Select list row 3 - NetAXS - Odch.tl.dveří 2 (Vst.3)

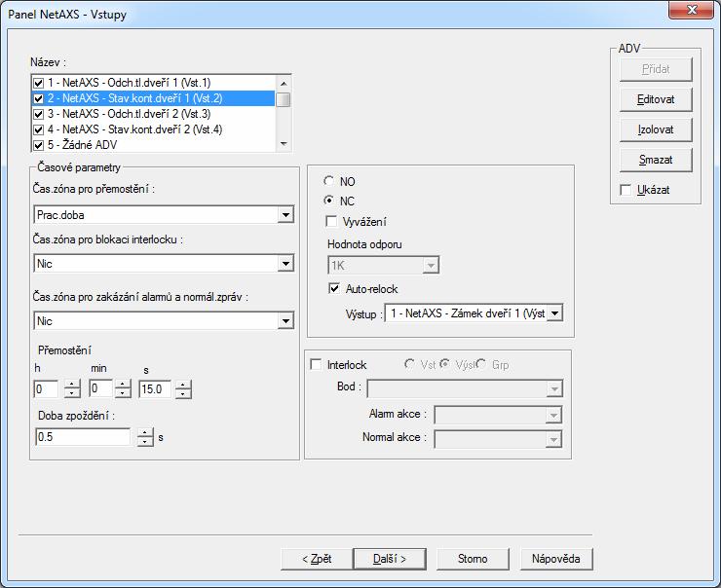(154, 114)
